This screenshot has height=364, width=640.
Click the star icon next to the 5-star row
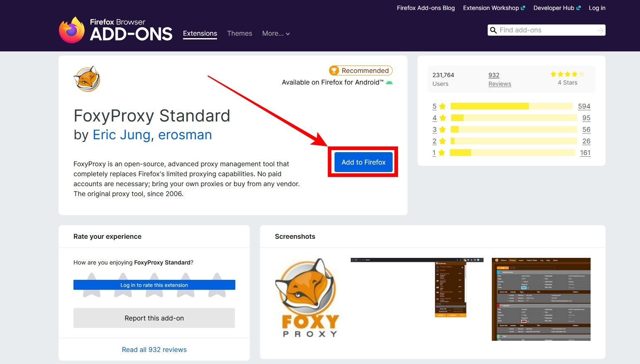coord(442,106)
